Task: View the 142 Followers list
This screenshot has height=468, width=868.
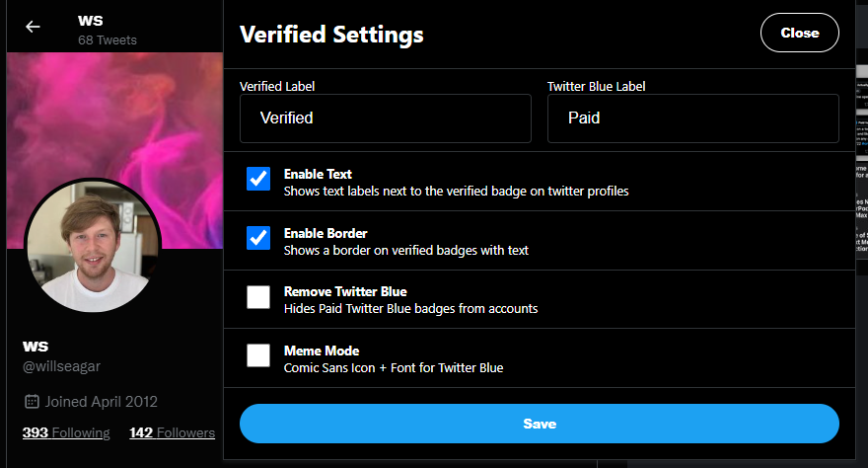Action: pyautogui.click(x=172, y=432)
